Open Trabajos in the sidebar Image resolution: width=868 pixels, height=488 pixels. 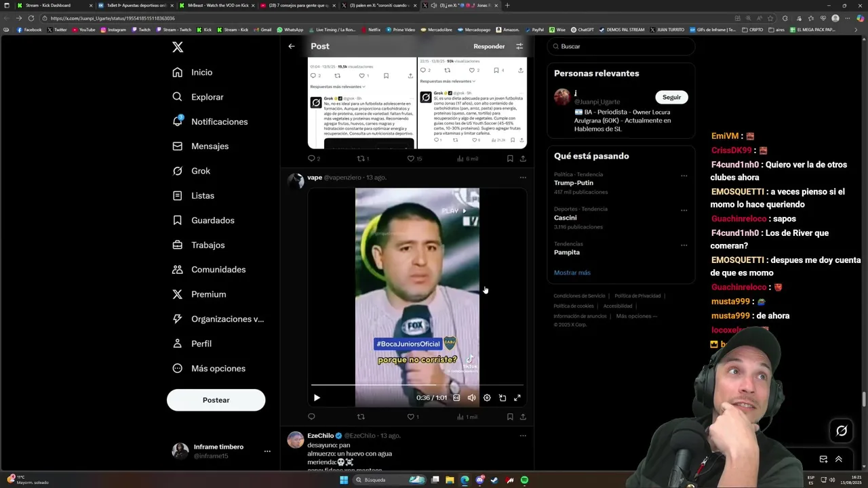coord(199,245)
